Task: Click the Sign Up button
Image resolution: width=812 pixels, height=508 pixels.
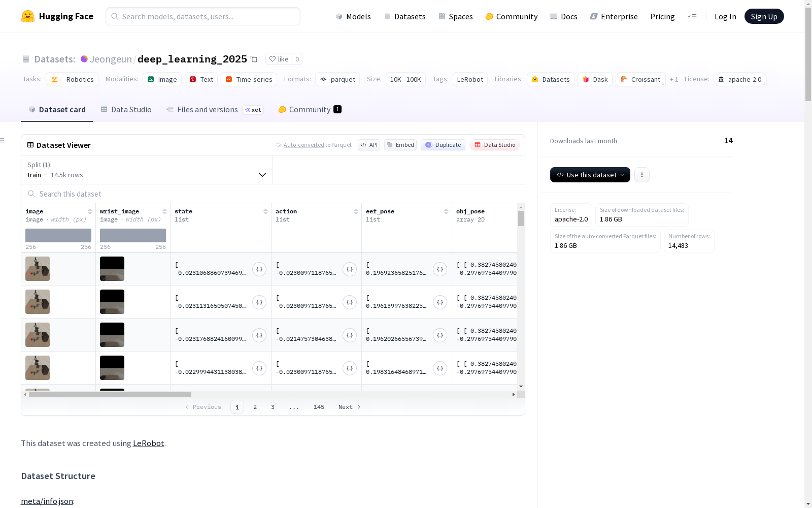Action: point(764,16)
